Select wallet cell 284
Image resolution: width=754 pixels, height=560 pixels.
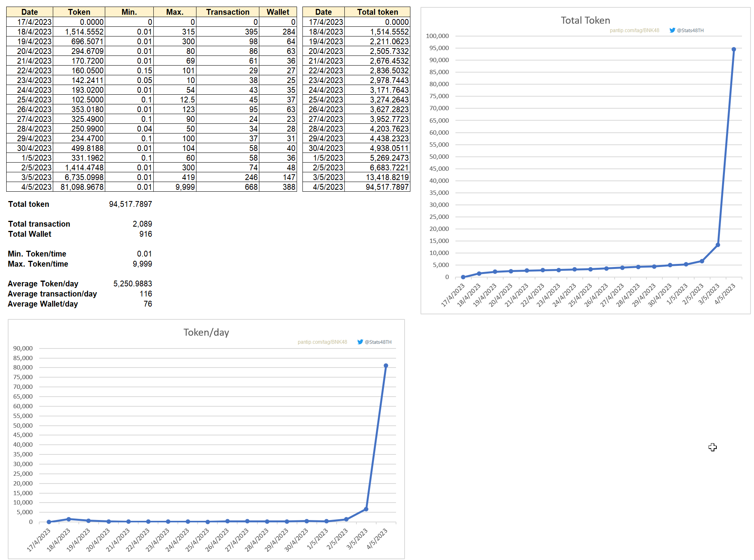point(278,31)
